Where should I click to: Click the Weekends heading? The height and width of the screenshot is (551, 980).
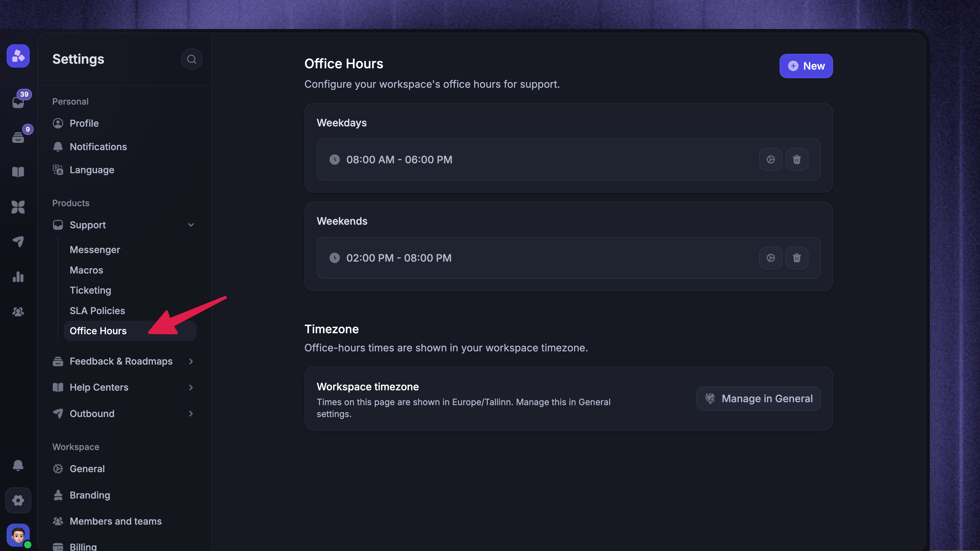coord(342,221)
